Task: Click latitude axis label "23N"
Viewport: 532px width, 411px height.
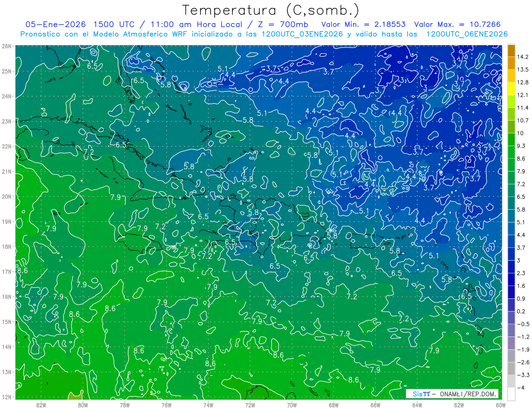Action: tap(7, 121)
